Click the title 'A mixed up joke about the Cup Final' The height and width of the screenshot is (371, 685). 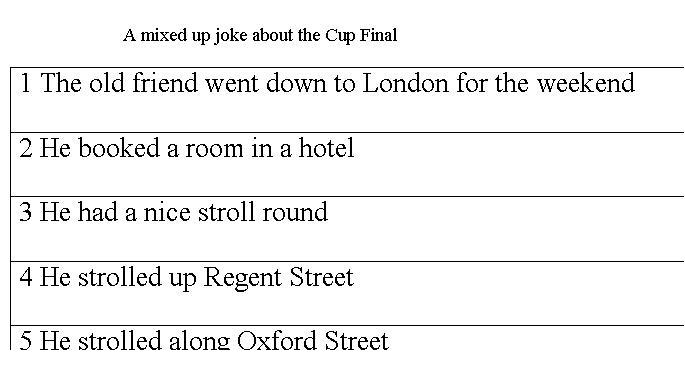point(260,35)
